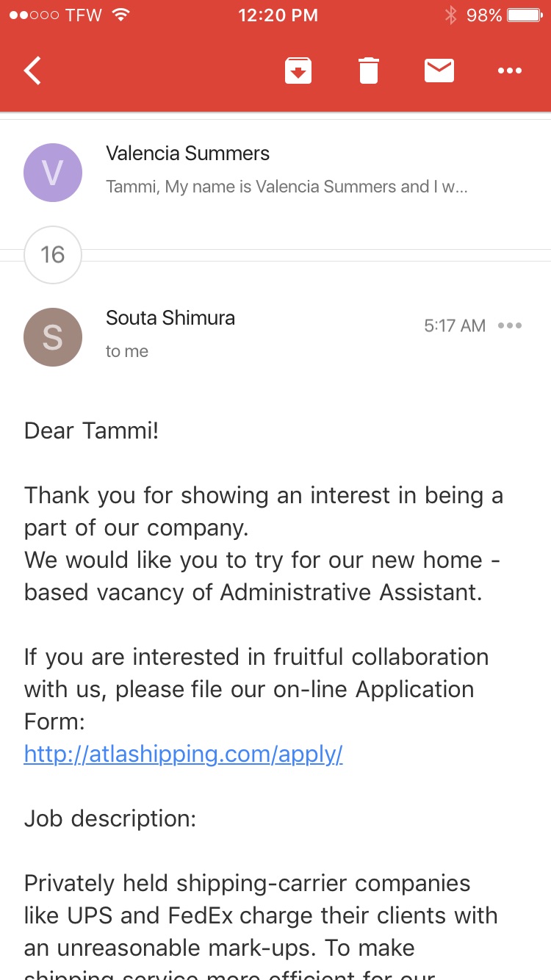
Task: Open the message options beside 5:17 AM
Action: point(510,325)
